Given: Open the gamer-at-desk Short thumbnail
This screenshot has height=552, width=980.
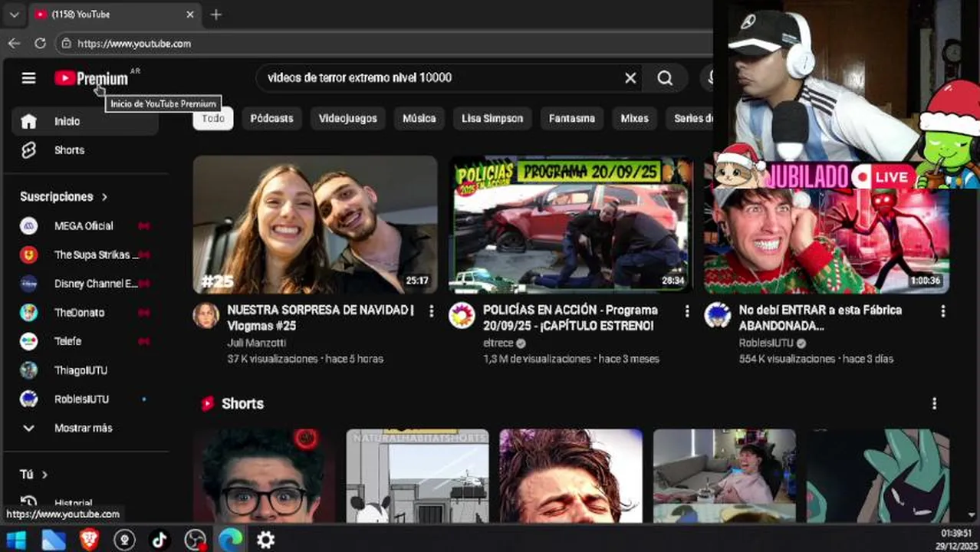Looking at the screenshot, I should pyautogui.click(x=724, y=475).
